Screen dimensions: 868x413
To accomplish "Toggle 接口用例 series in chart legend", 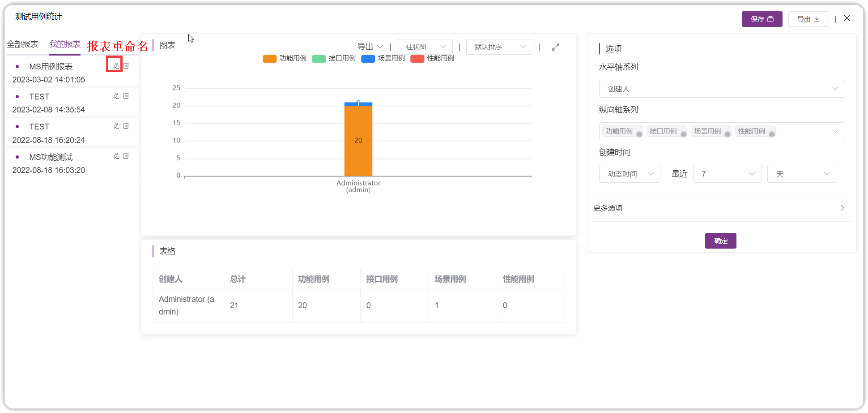I will click(334, 58).
